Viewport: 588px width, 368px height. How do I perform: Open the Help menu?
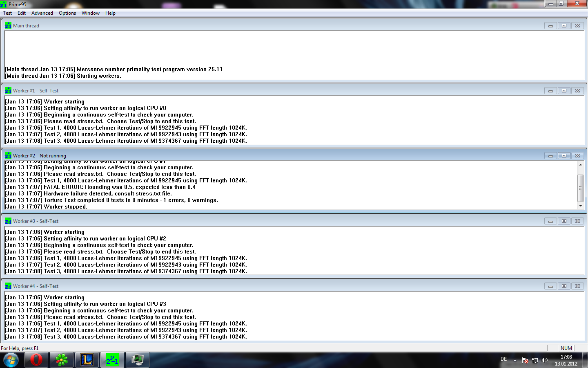[110, 13]
